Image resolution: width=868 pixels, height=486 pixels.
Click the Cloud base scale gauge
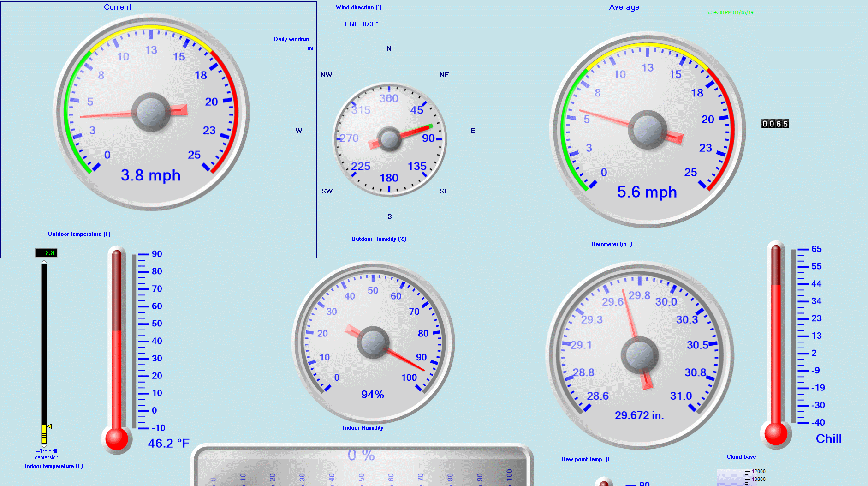[738, 477]
